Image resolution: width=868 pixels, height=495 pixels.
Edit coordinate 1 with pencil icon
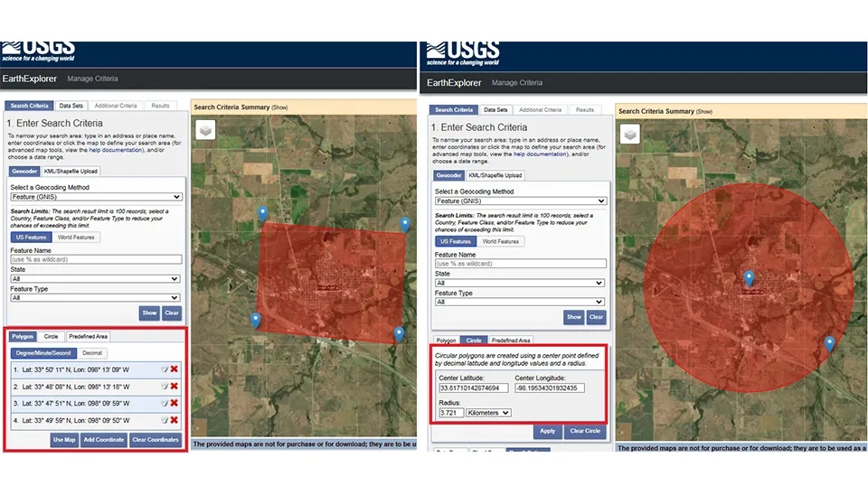pyautogui.click(x=165, y=369)
